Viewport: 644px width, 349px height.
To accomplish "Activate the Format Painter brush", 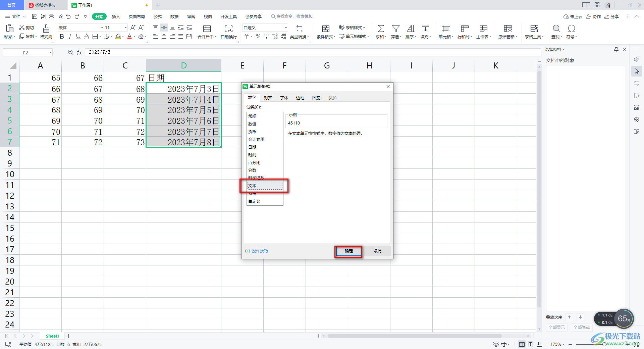I will [x=46, y=29].
